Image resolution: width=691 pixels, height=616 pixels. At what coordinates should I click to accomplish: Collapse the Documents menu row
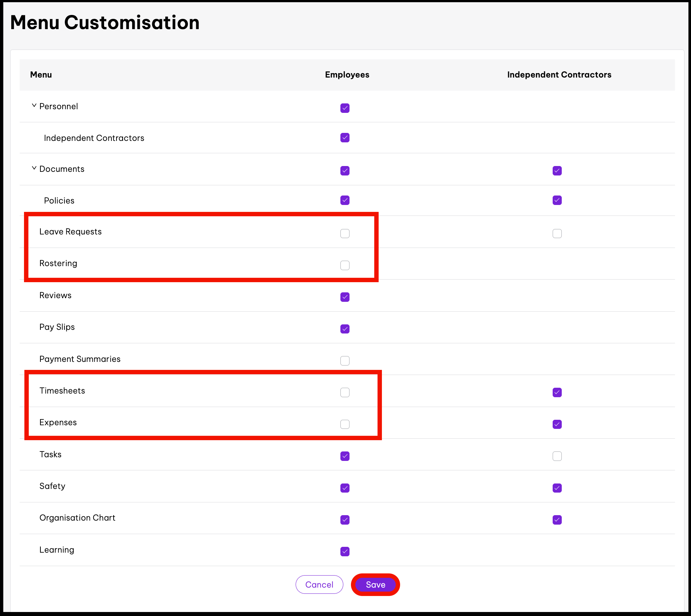click(34, 169)
